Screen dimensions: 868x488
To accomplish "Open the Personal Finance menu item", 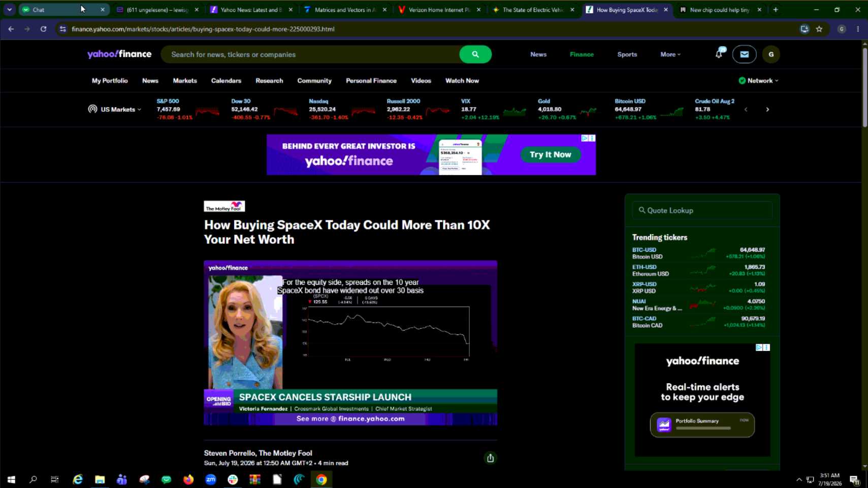I will tap(371, 81).
